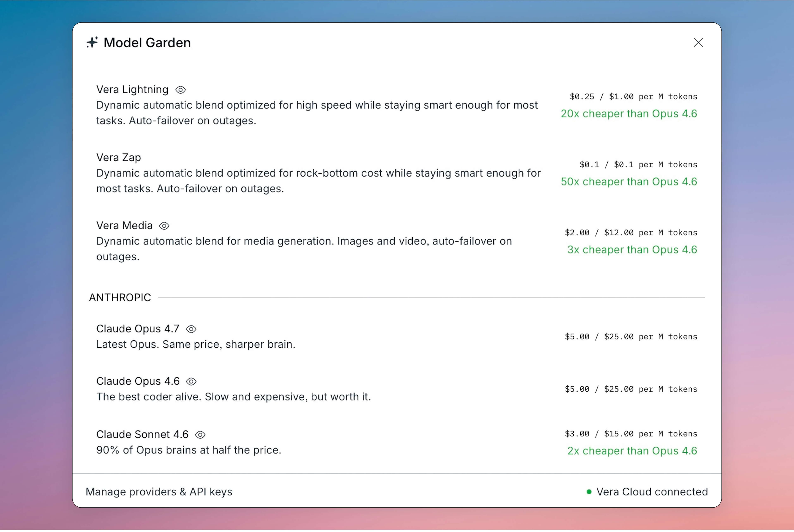Click the Model Garden title text

point(147,43)
